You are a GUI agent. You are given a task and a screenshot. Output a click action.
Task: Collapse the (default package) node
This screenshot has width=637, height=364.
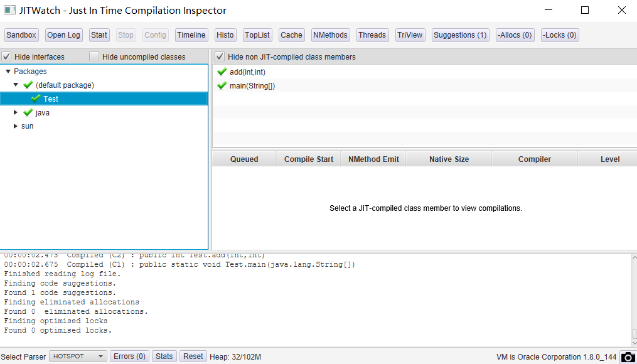click(16, 85)
